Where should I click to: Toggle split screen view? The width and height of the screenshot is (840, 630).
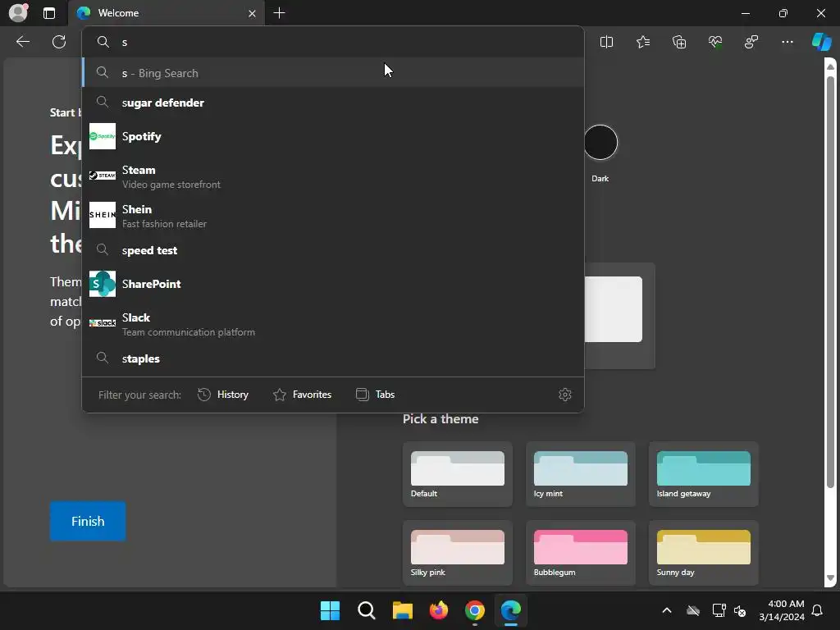(606, 42)
